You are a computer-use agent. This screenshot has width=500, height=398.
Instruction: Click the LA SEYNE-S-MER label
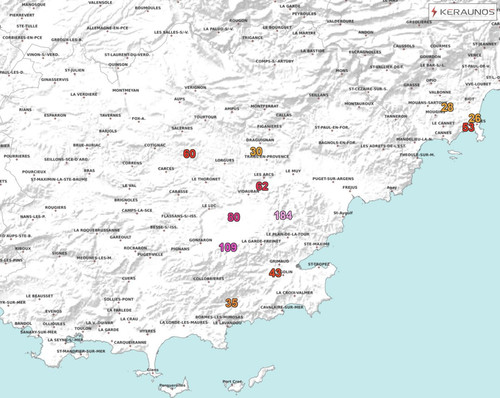[65, 340]
